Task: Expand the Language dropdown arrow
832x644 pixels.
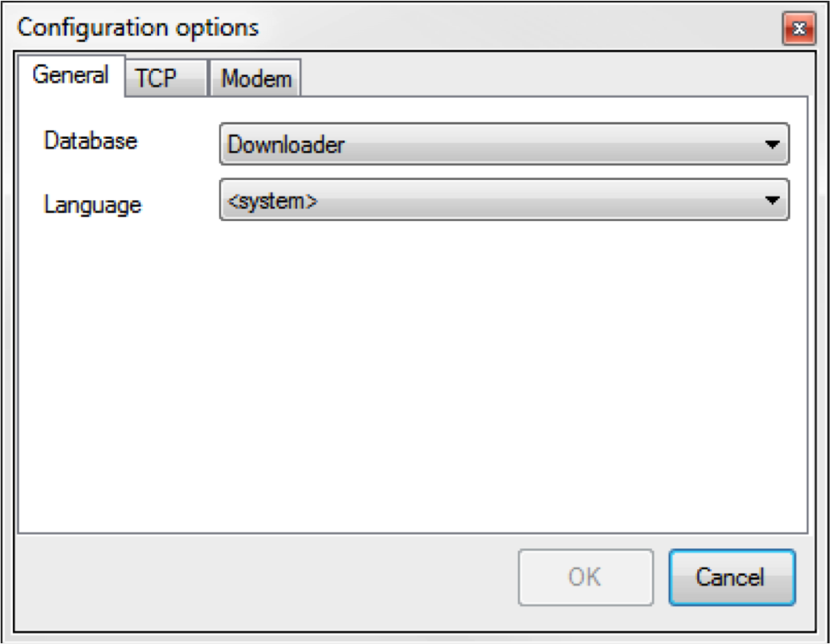Action: [x=771, y=201]
